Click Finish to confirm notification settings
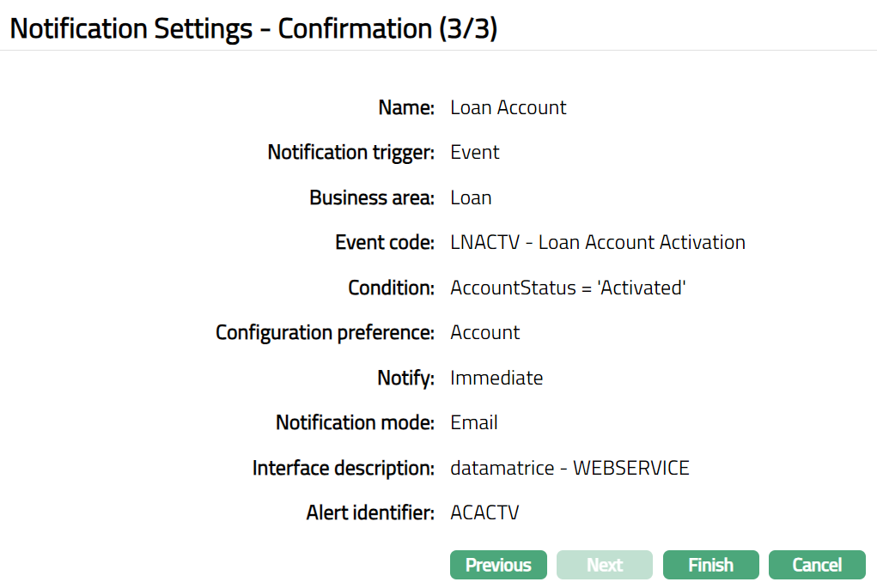877x588 pixels. pos(710,565)
